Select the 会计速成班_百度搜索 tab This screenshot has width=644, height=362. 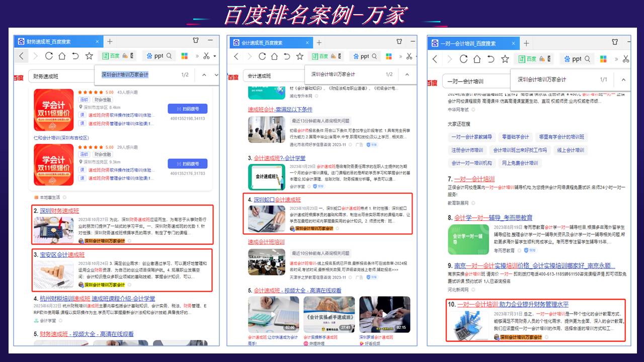click(272, 42)
